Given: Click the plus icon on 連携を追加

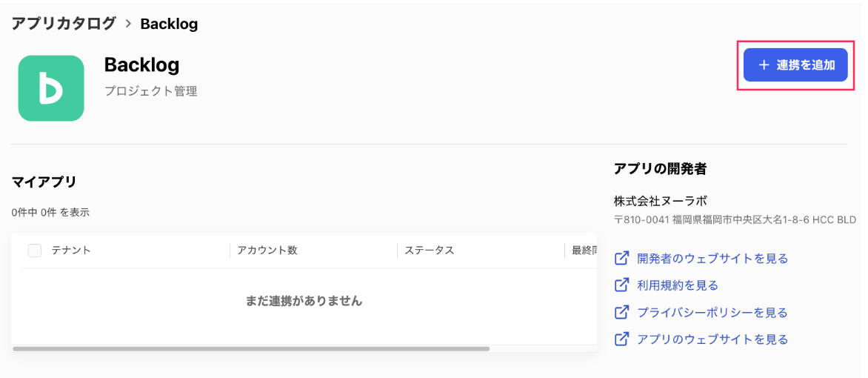Looking at the screenshot, I should [x=764, y=65].
